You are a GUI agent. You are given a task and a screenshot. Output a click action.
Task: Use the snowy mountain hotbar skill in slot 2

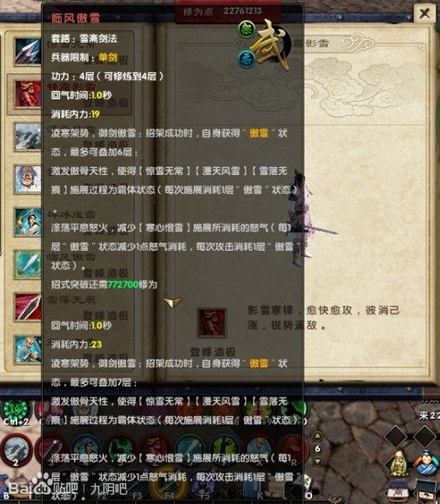point(16,449)
